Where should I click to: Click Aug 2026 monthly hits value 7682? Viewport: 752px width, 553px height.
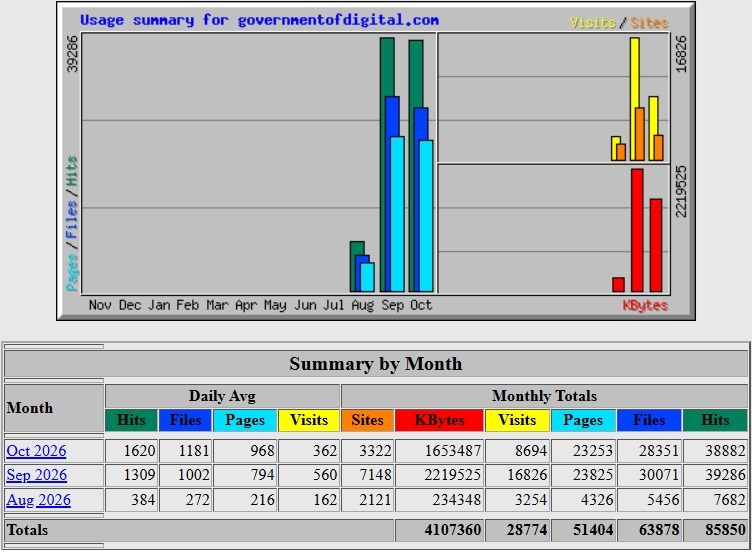pyautogui.click(x=729, y=500)
